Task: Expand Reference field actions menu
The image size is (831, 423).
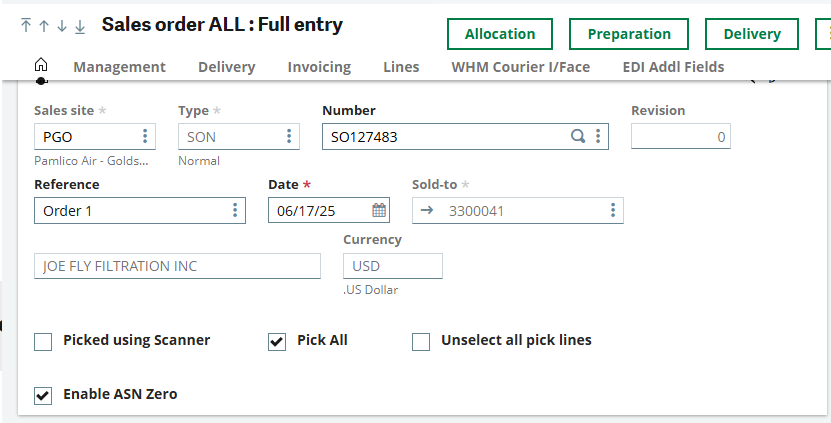Action: coord(235,210)
